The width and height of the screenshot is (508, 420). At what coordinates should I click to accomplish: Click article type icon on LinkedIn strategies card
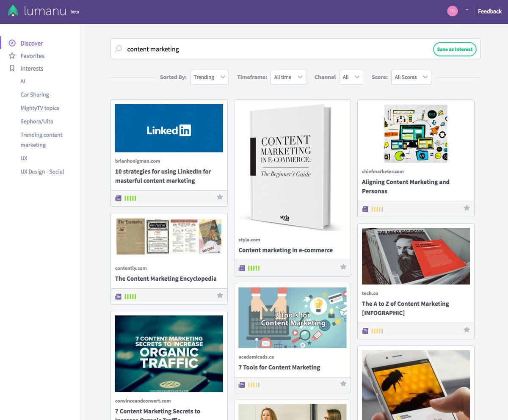click(x=119, y=198)
